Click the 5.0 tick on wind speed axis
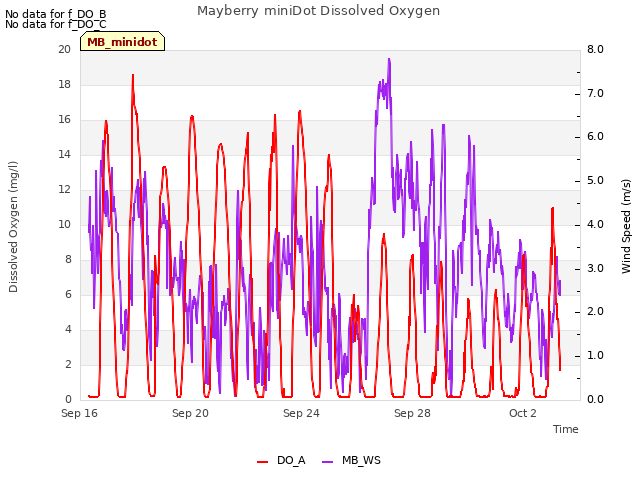Image resolution: width=640 pixels, height=480 pixels. pos(595,180)
